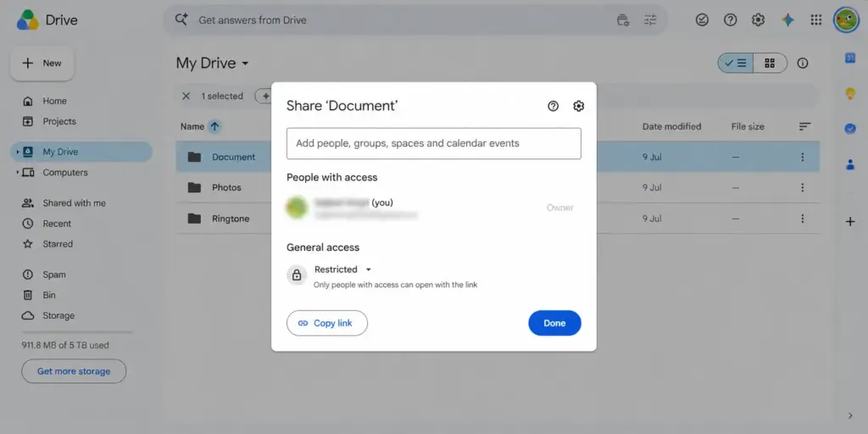Open Google Contacts side panel
The image size is (868, 434).
[x=850, y=164]
